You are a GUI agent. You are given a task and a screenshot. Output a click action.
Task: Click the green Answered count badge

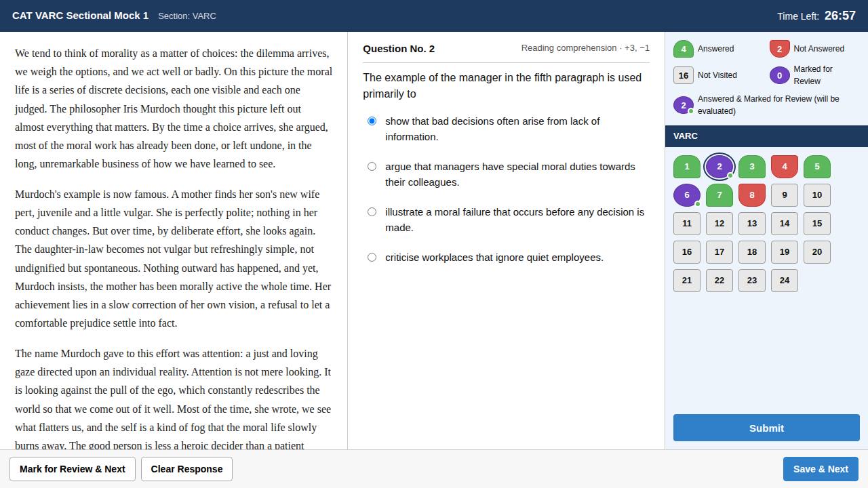(x=684, y=49)
